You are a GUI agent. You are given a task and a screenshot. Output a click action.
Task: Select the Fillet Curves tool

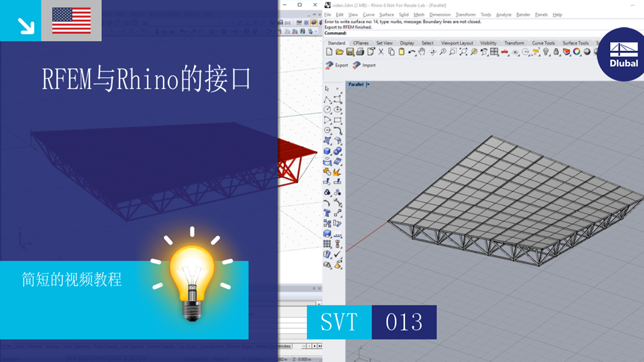(x=338, y=131)
